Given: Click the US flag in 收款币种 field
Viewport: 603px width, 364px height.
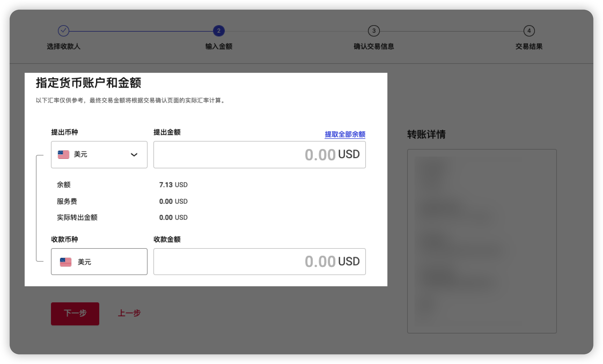Looking at the screenshot, I should coord(66,262).
